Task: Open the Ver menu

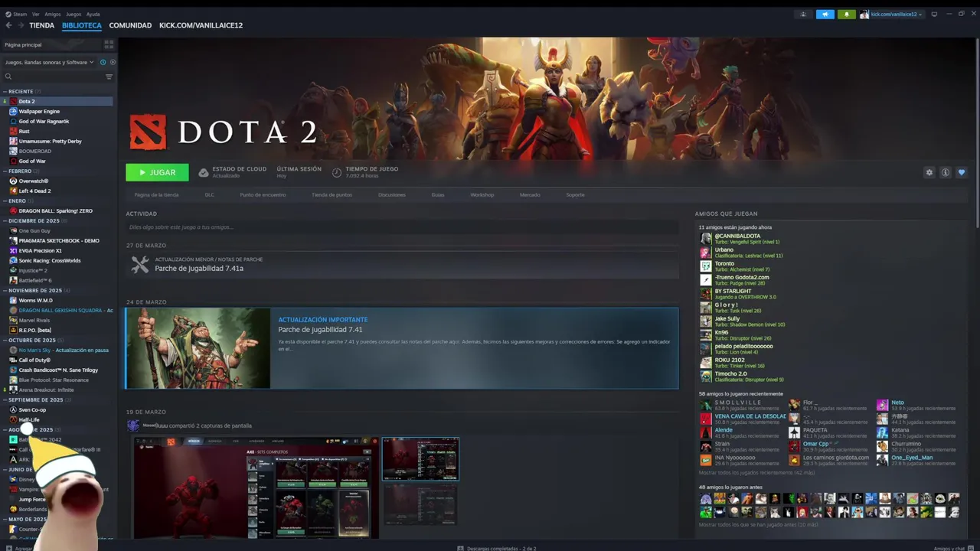Action: pyautogui.click(x=36, y=14)
